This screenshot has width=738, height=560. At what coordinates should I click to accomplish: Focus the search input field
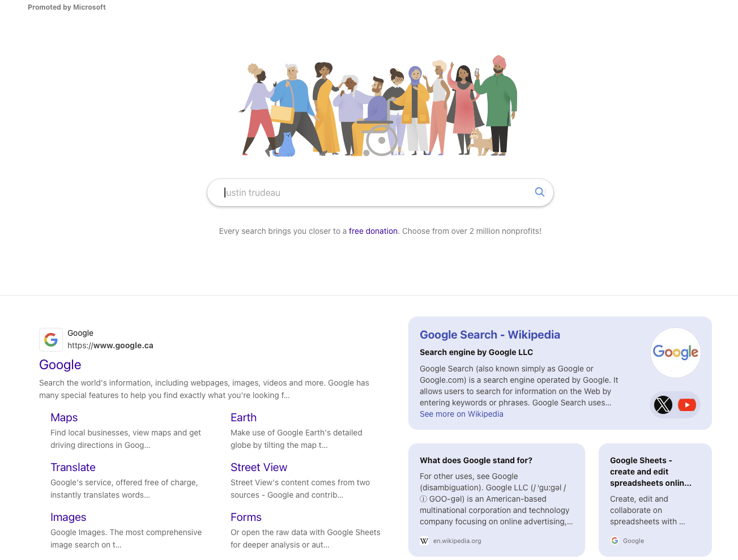click(x=380, y=193)
